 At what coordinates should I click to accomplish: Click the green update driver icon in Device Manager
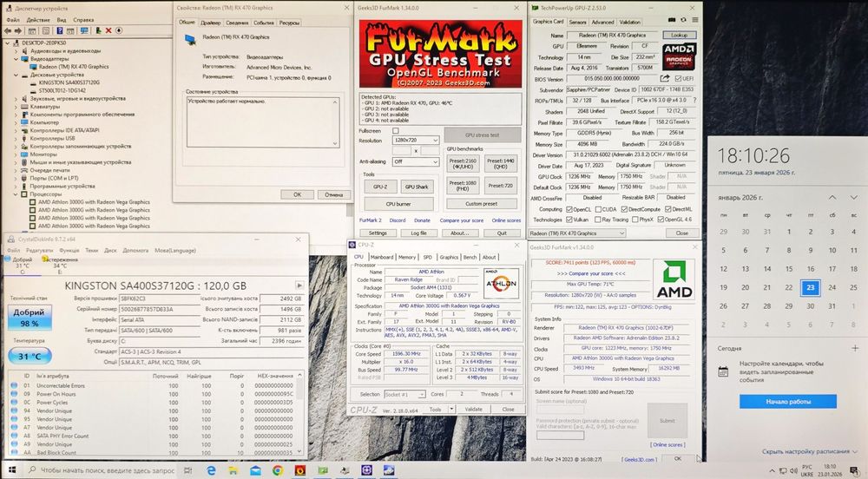tap(98, 31)
